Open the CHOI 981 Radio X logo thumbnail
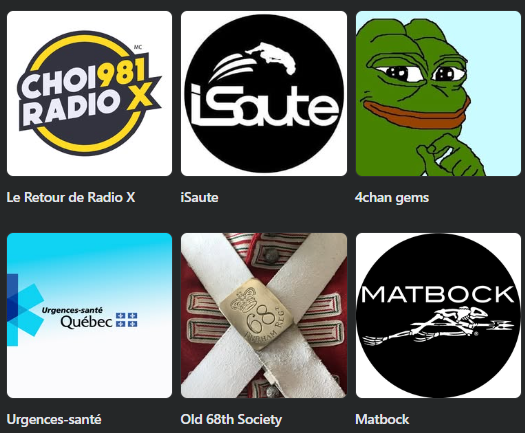 pyautogui.click(x=89, y=93)
